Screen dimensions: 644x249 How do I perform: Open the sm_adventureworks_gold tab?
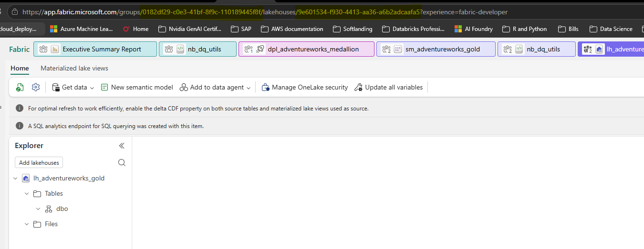click(436, 49)
